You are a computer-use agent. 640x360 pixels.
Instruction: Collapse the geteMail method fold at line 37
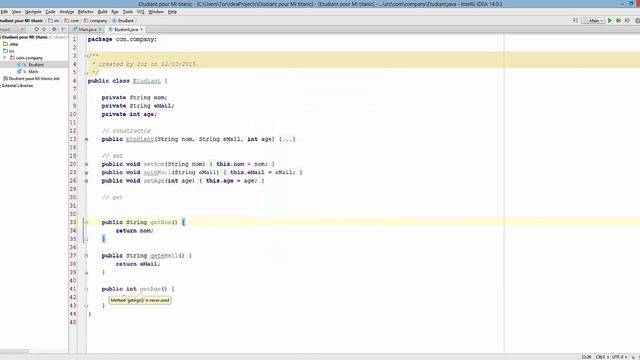click(x=86, y=256)
